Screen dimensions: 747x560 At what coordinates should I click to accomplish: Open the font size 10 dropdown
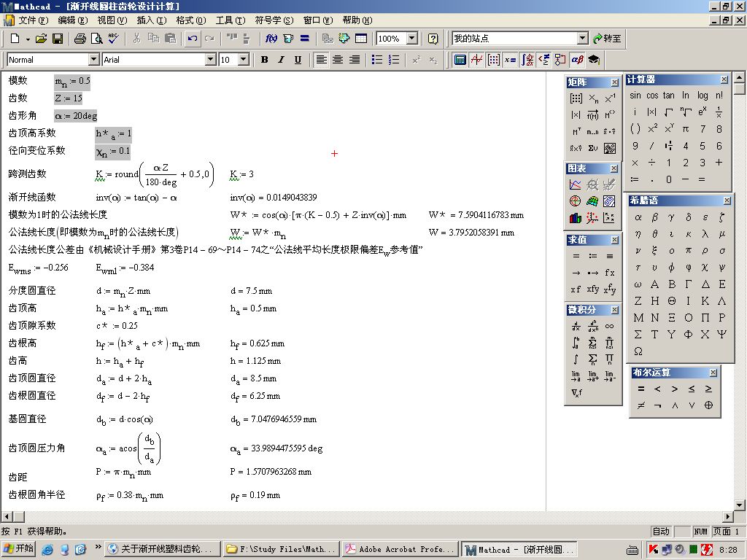tap(244, 60)
